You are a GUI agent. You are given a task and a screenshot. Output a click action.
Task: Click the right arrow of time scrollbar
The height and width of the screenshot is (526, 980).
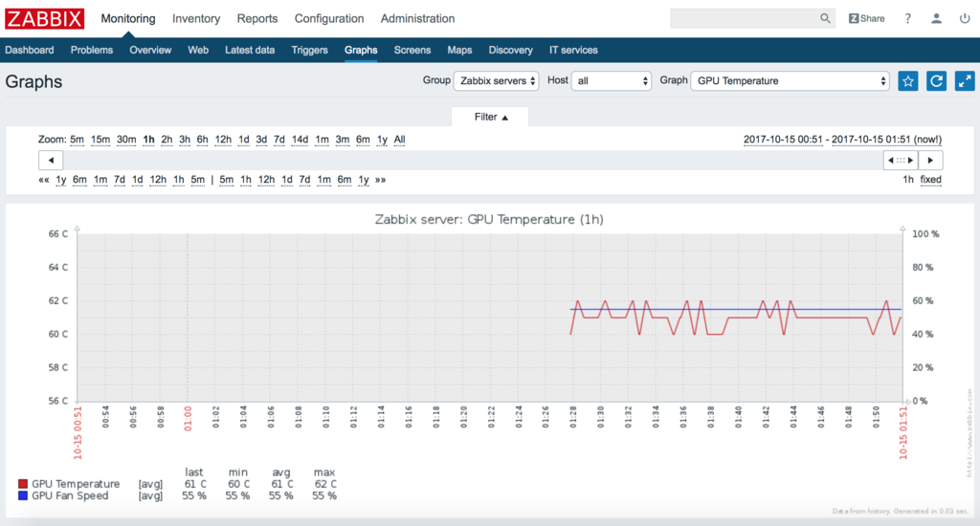[x=930, y=161]
